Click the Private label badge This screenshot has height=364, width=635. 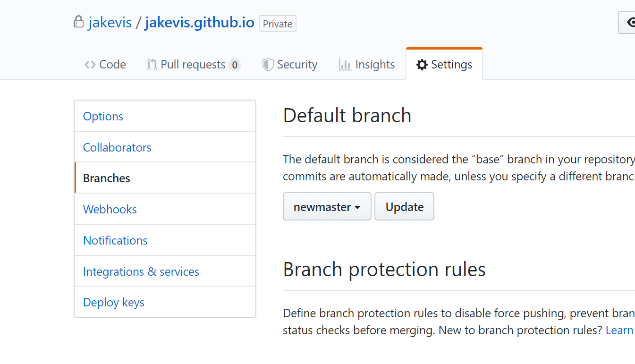coord(278,24)
